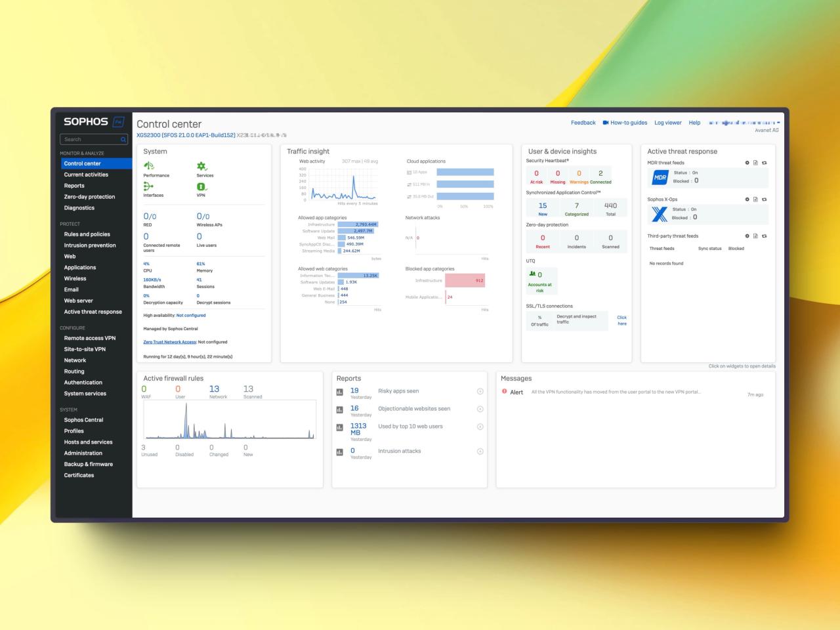This screenshot has width=840, height=630.
Task: Expand the Intrusion attacks report
Action: [x=480, y=451]
